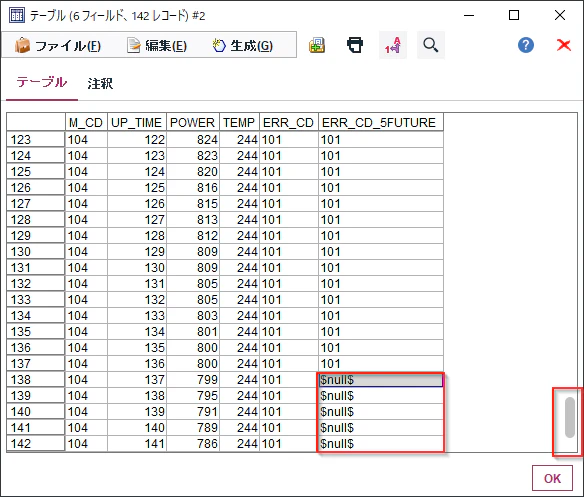
Task: Open help via blue question mark
Action: pos(526,45)
